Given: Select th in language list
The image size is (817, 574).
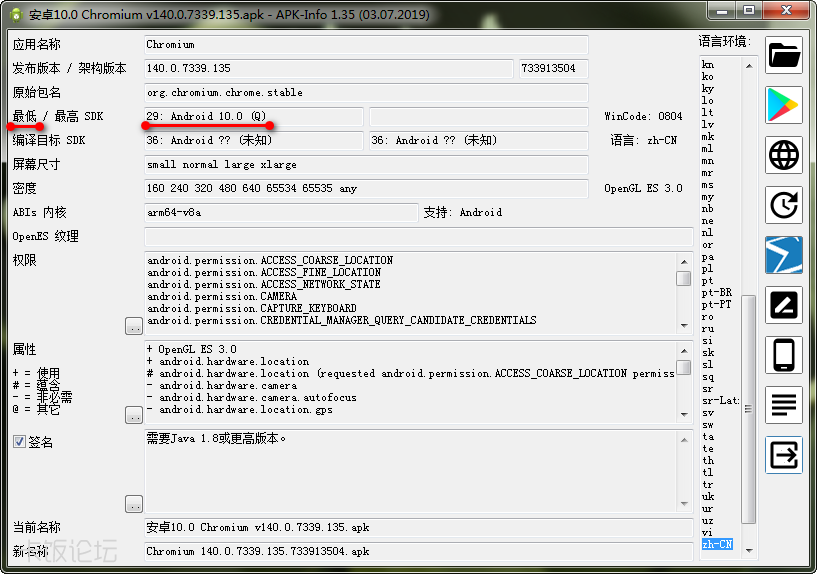Looking at the screenshot, I should (x=708, y=460).
